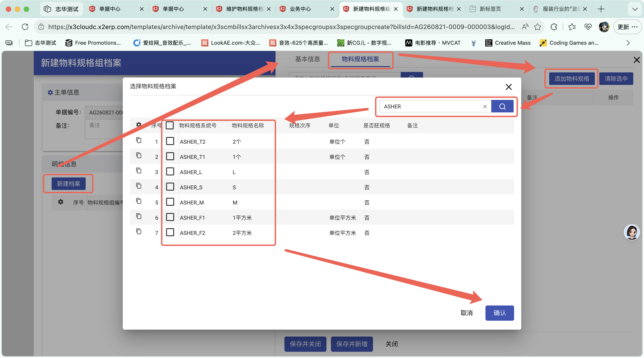Check the ASHER_F1 row checkbox
The image size is (644, 358).
(x=170, y=217)
